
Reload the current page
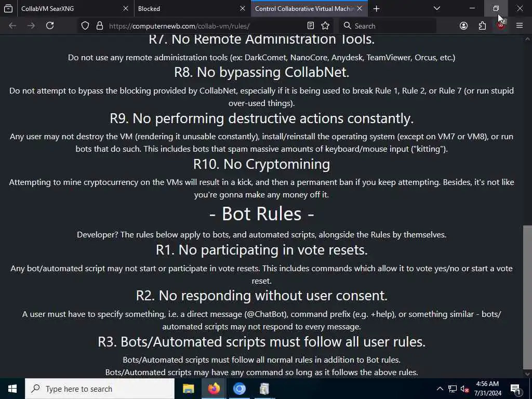[50, 26]
